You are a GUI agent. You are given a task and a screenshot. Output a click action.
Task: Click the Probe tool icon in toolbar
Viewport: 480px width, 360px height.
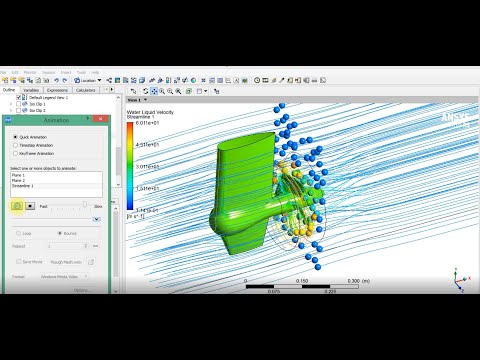[x=282, y=80]
